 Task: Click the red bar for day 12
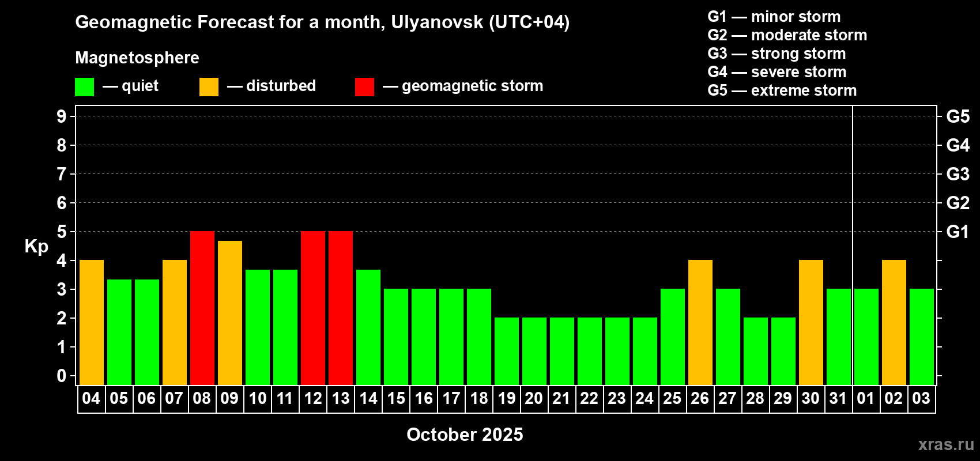tap(313, 308)
